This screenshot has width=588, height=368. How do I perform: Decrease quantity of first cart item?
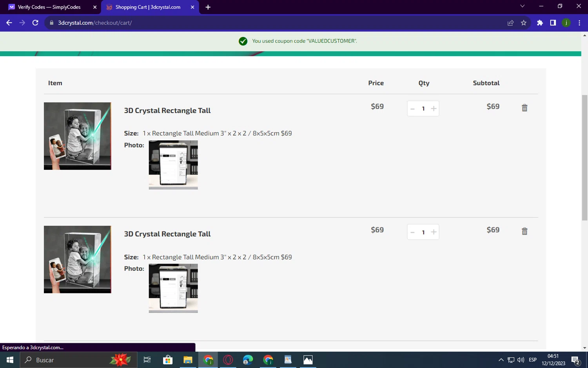[x=412, y=109]
